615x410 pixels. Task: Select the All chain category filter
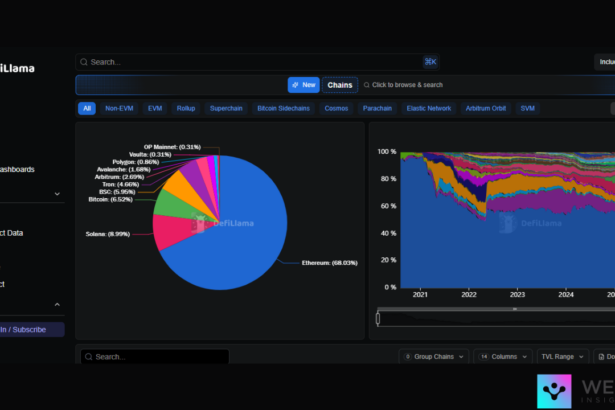[x=87, y=108]
